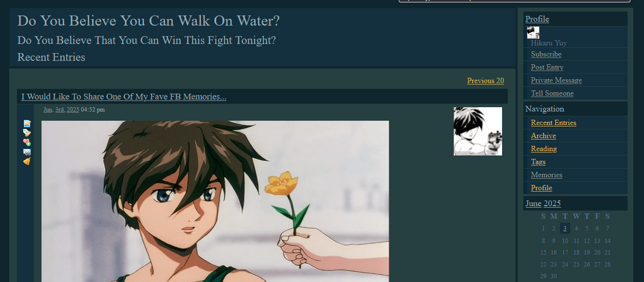Click the edit entry pencil icon

pyautogui.click(x=27, y=124)
